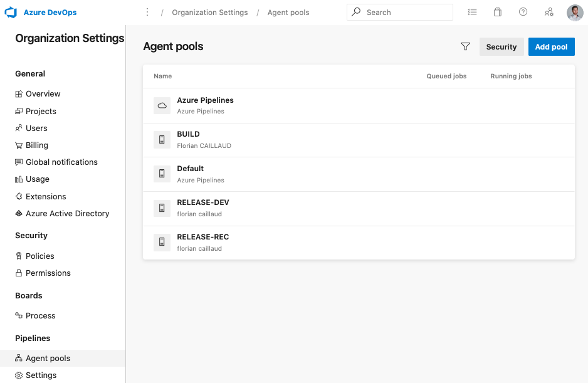The height and width of the screenshot is (383, 588).
Task: Open the work items list icon
Action: [472, 12]
